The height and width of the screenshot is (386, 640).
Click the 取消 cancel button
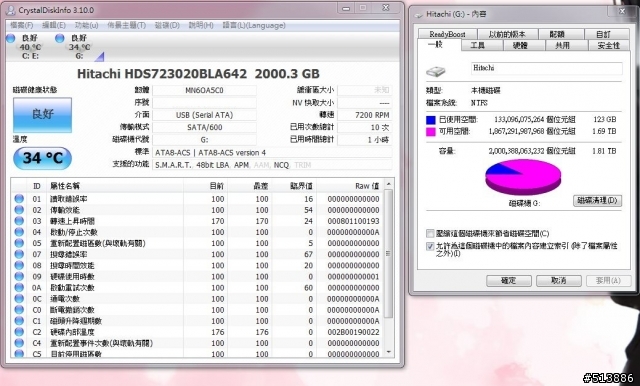click(x=558, y=280)
